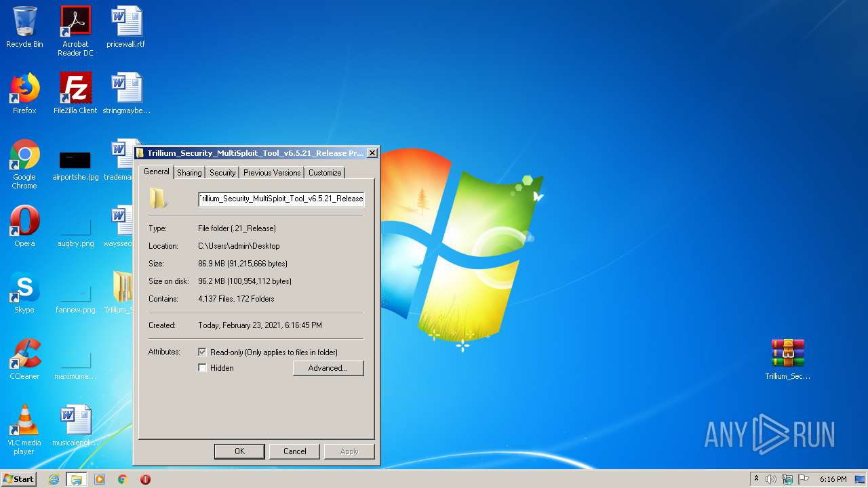Click the location text C:\Users\admin\Desktop

click(x=239, y=246)
